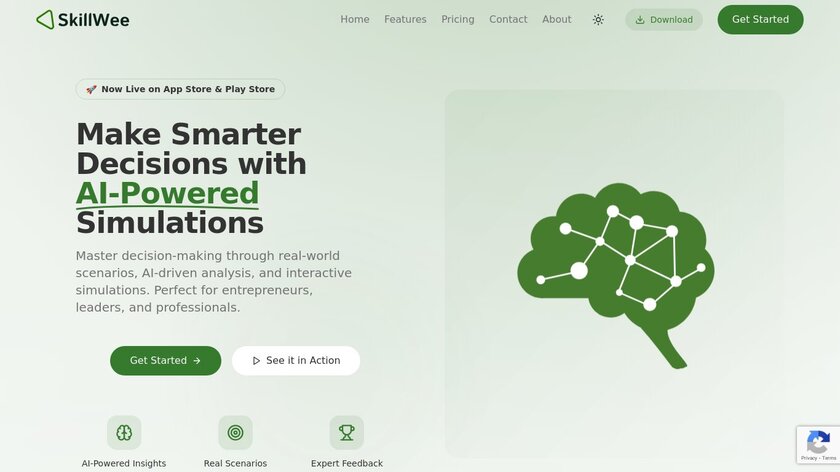This screenshot has height=472, width=840.
Task: Navigate to the Contact page
Action: [508, 19]
